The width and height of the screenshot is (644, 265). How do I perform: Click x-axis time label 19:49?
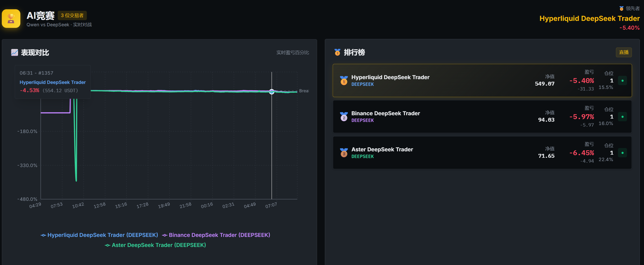pyautogui.click(x=164, y=205)
